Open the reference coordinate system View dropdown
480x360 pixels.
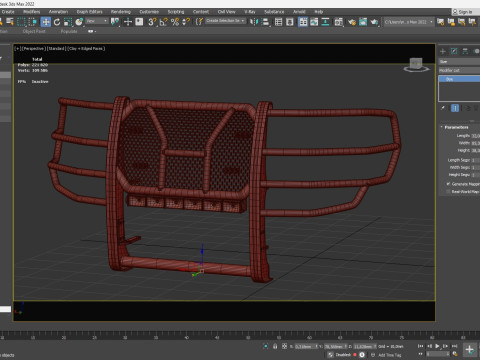[x=97, y=21]
